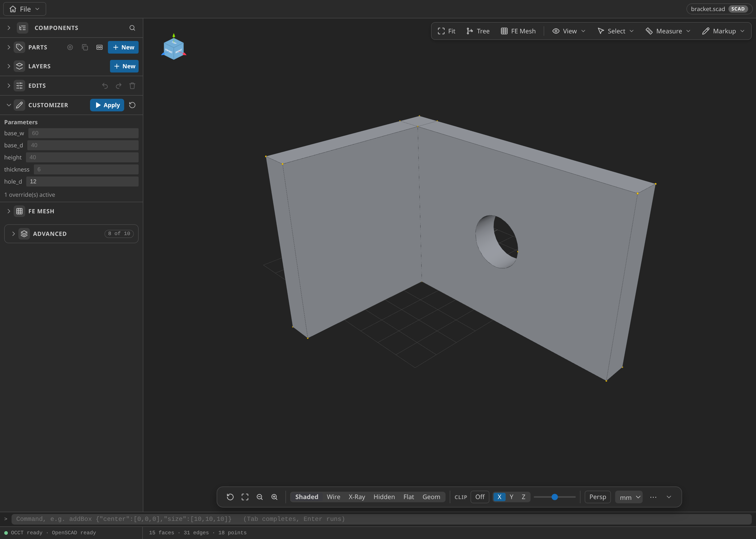Click the Layers stack icon
756x539 pixels.
click(x=20, y=66)
